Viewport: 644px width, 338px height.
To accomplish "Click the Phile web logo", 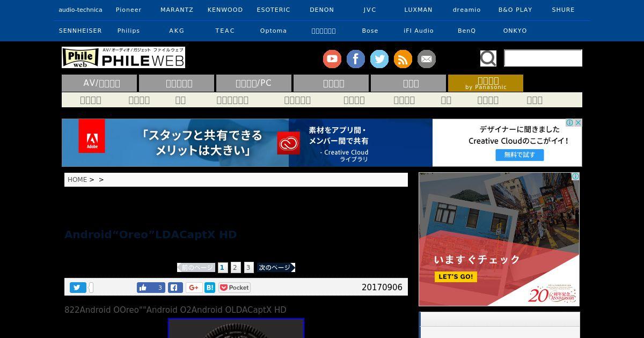I will [123, 57].
